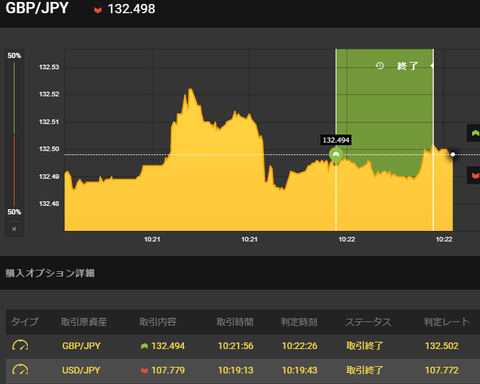The image size is (480, 384).
Task: Click the 132.494 entry price label
Action: [336, 140]
